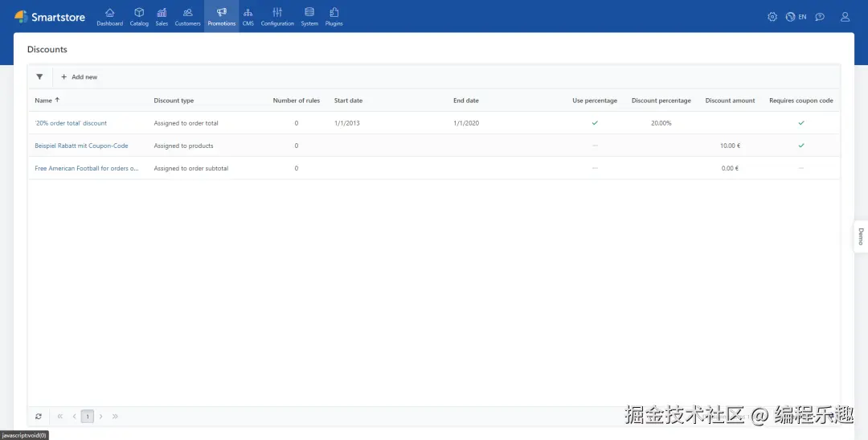Click the 20.00% discount percentage cell
This screenshot has height=440, width=868.
tap(661, 123)
